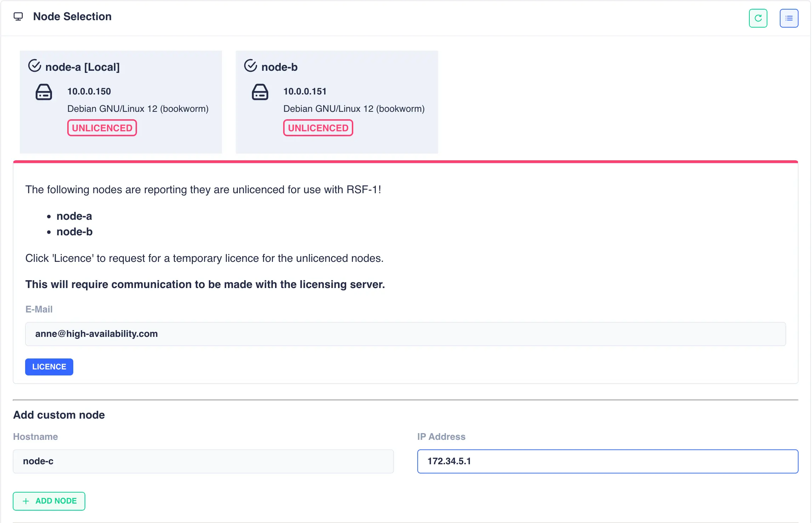
Task: Click IP address 10.0.0.151 on node-b
Action: [x=305, y=91]
